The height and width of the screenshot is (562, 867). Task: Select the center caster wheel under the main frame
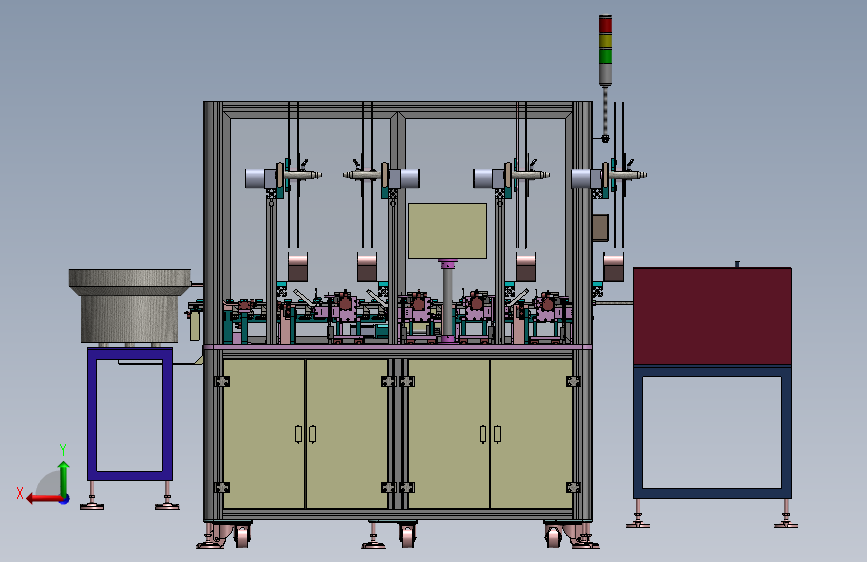pyautogui.click(x=408, y=535)
